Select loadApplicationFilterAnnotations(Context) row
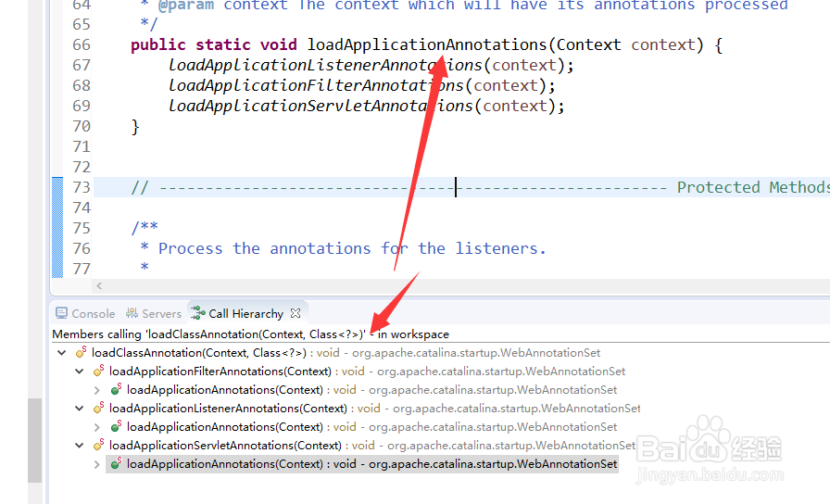830x504 pixels. pyautogui.click(x=358, y=372)
